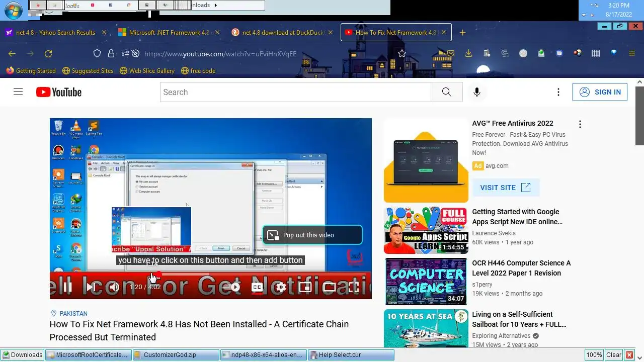Open the AVG ad three-dot options
Viewport: 644px width, 362px height.
(x=580, y=124)
